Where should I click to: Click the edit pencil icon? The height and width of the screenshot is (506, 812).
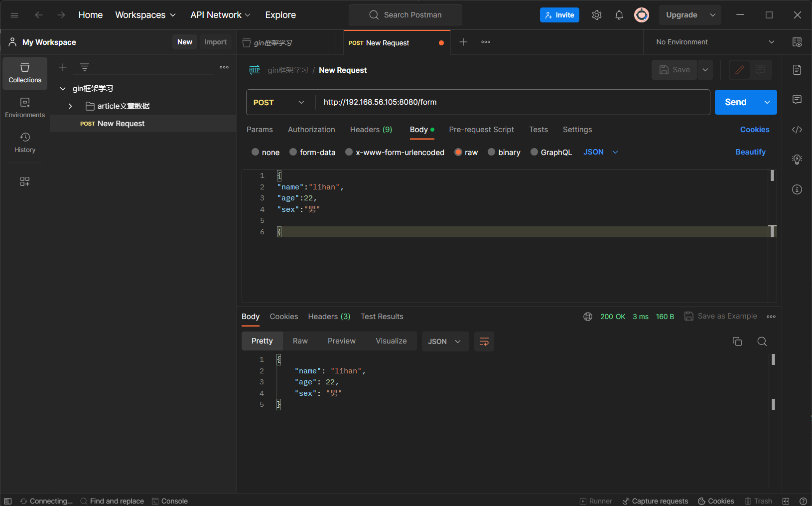[740, 70]
